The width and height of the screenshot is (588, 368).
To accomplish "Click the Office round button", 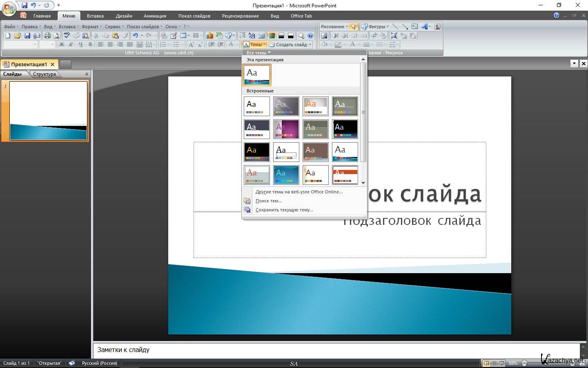I will tap(9, 9).
